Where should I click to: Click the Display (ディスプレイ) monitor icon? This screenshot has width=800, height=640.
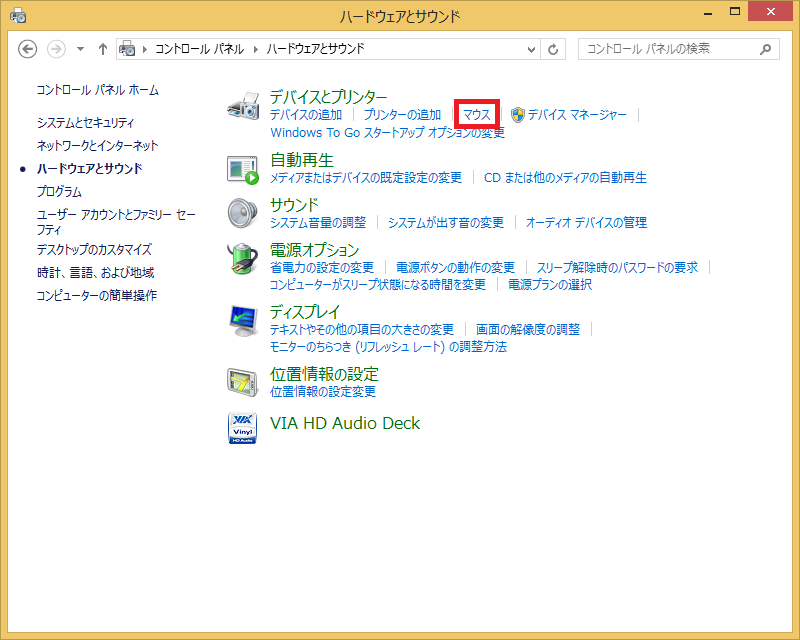pos(243,320)
